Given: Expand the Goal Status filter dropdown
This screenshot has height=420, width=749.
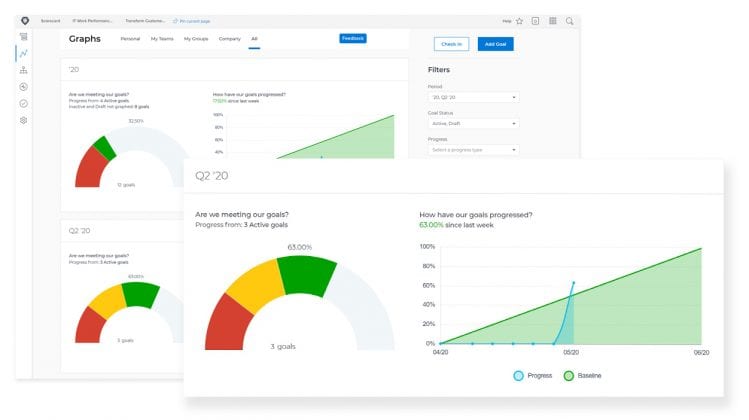Looking at the screenshot, I should pos(473,124).
